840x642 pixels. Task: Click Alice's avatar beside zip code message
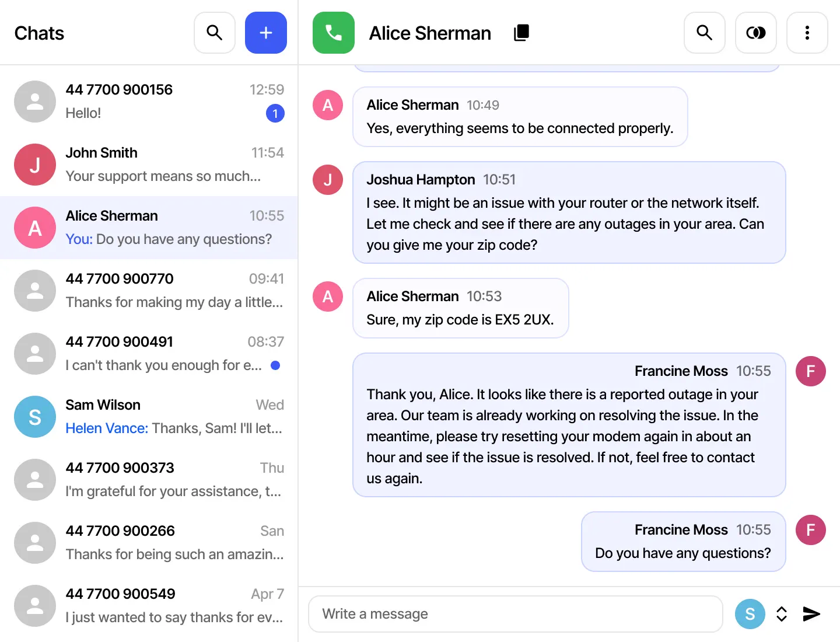pos(328,296)
